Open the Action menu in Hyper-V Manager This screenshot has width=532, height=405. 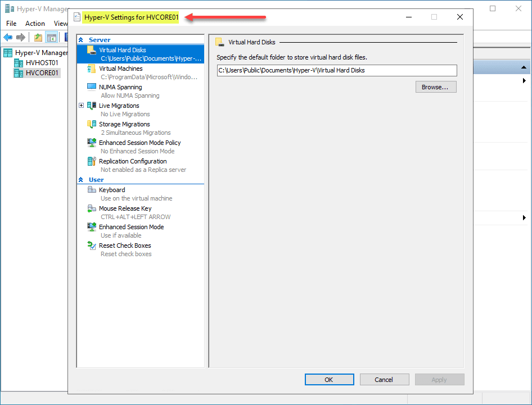point(35,24)
